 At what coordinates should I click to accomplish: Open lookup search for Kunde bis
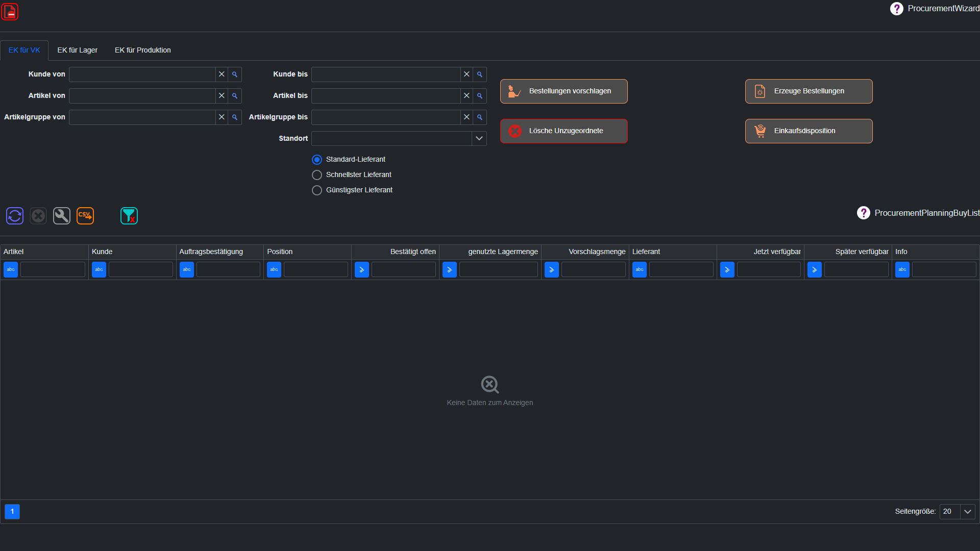pos(480,74)
